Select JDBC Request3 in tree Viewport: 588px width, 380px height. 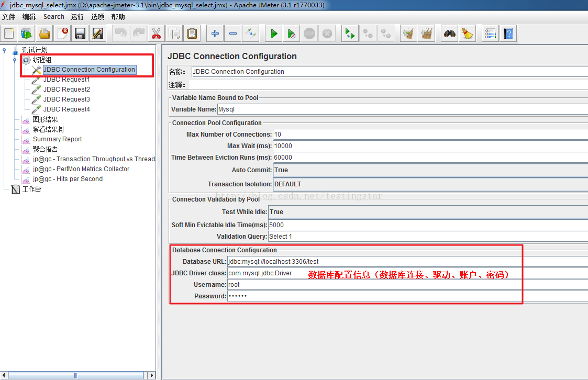66,99
